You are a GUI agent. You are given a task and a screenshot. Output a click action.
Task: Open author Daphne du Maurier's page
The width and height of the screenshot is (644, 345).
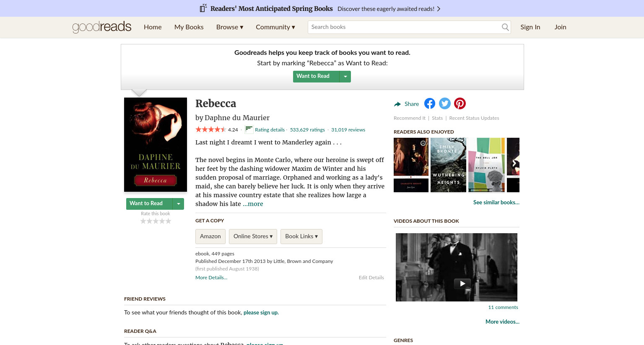coord(237,118)
